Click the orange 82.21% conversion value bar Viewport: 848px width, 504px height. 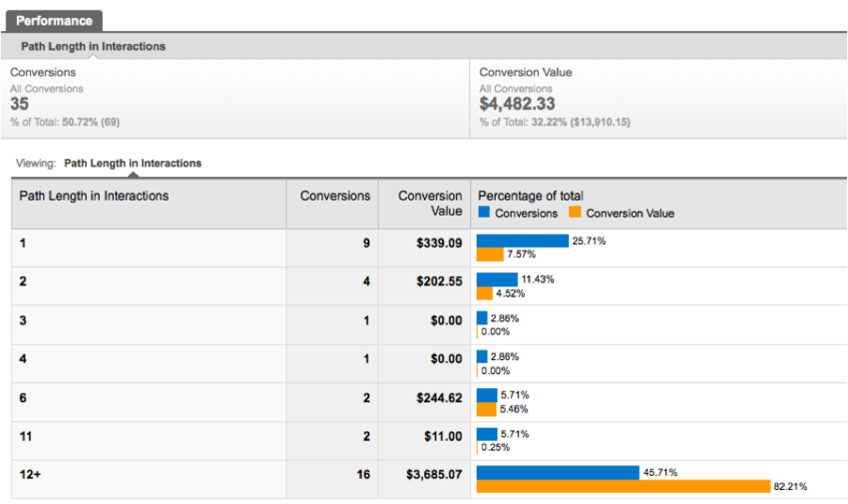623,486
